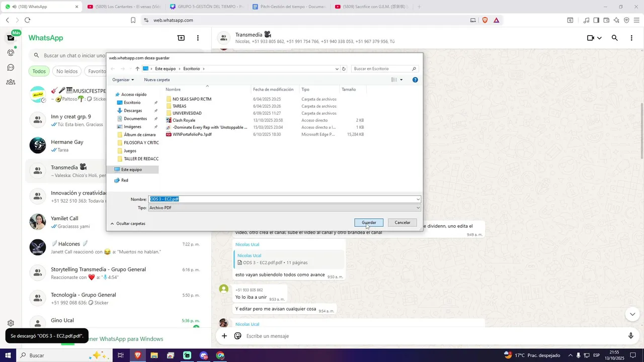The height and width of the screenshot is (362, 644).
Task: Select Red in navigation pane
Action: click(x=124, y=180)
